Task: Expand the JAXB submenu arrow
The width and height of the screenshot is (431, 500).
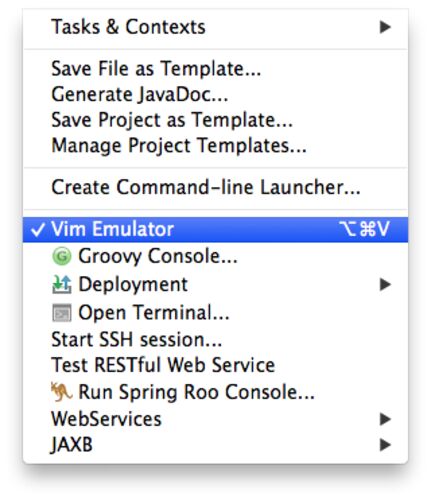Action: (385, 444)
